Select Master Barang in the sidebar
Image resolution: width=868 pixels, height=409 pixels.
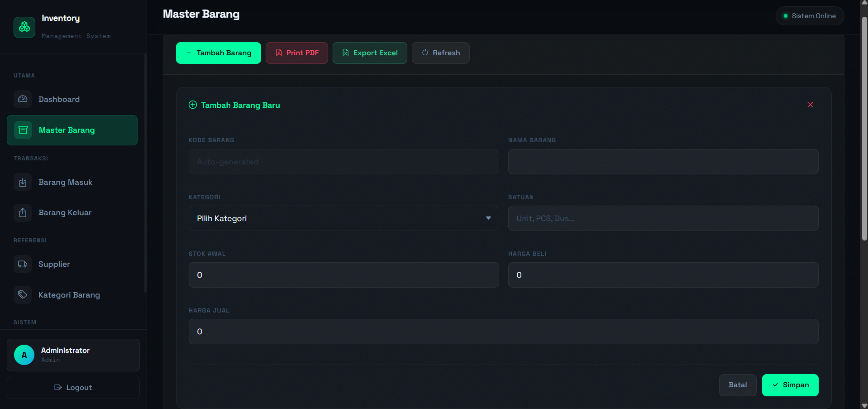pyautogui.click(x=72, y=130)
